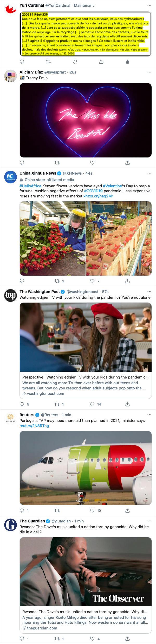Open more options menu on The Guardian tweet
Viewport: 156px width, 644px height.
coord(149,521)
